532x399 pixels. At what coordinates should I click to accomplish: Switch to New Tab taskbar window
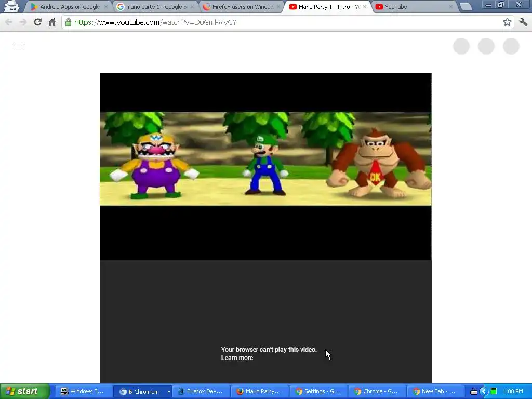point(435,392)
